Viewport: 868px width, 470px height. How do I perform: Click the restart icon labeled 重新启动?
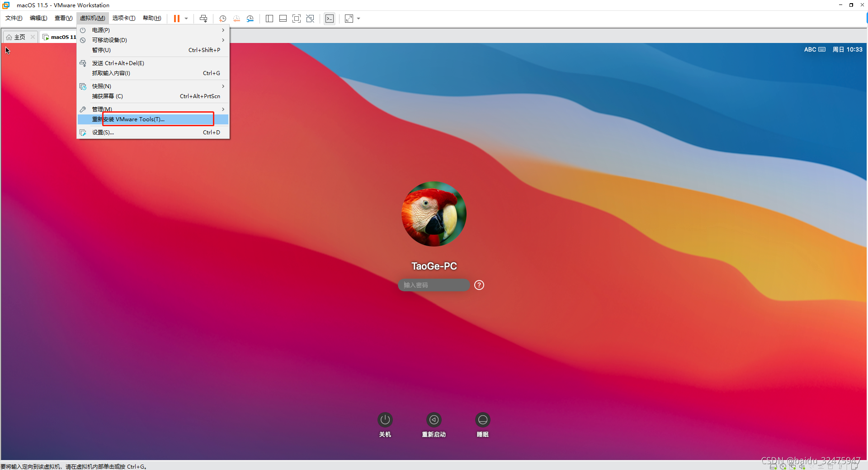tap(434, 420)
